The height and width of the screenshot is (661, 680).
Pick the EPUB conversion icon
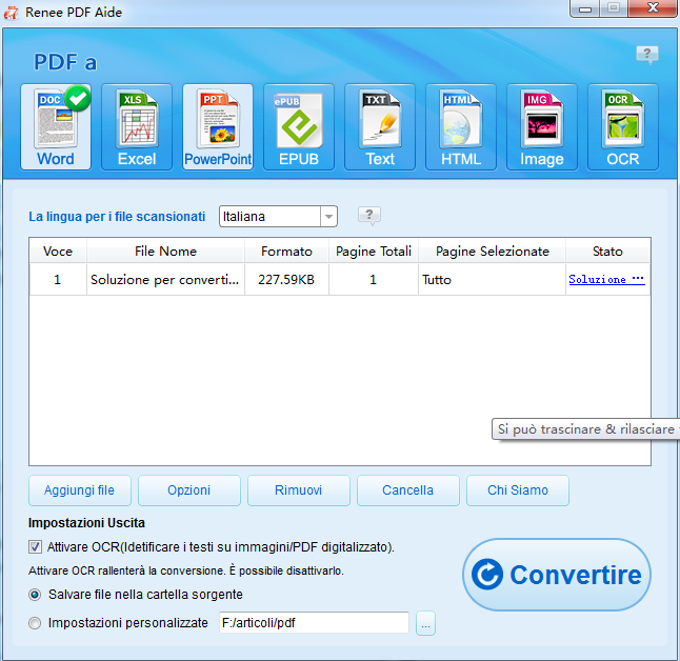coord(299,127)
